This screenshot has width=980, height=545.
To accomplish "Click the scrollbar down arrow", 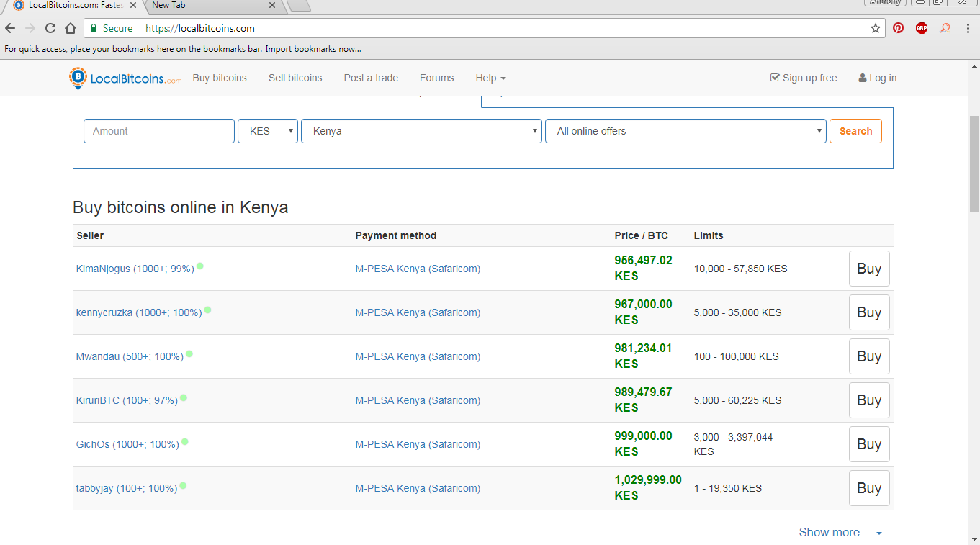I will (974, 539).
